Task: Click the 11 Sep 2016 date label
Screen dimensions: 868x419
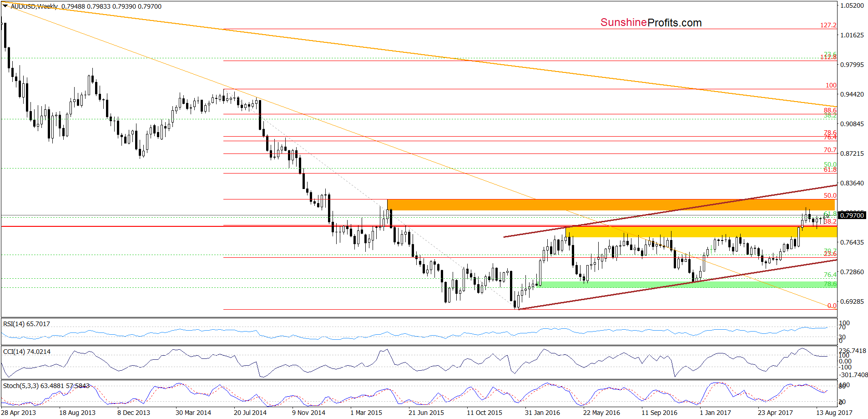Action: point(659,413)
